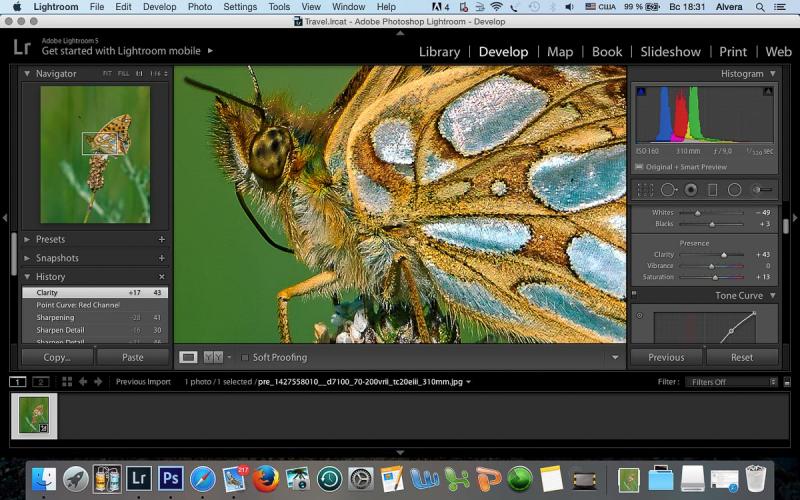
Task: Go forward using filmstrip right arrow
Action: point(98,382)
